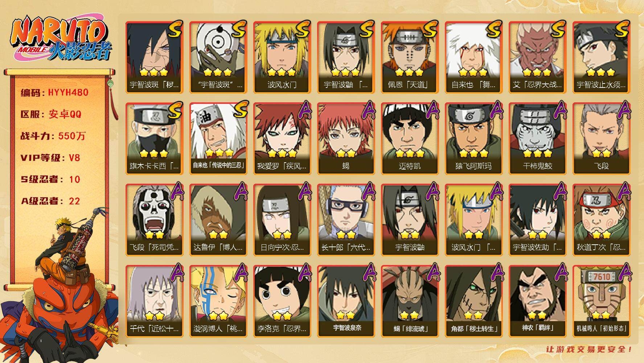This screenshot has width=644, height=363.
Task: Click the VIP等级 V8 label
Action: pyautogui.click(x=50, y=158)
